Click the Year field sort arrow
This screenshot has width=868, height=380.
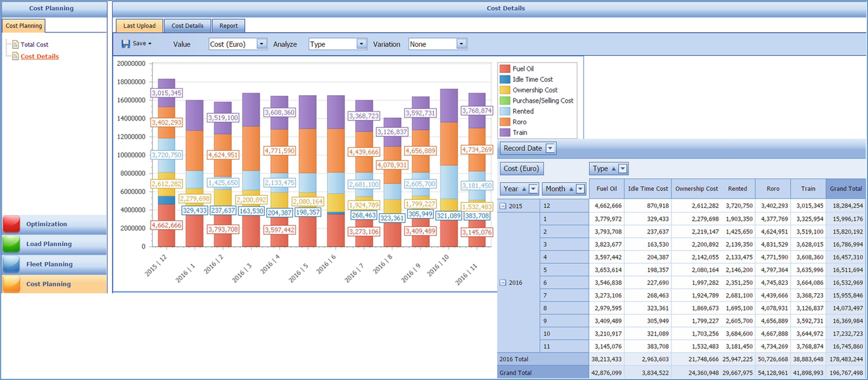coord(524,189)
